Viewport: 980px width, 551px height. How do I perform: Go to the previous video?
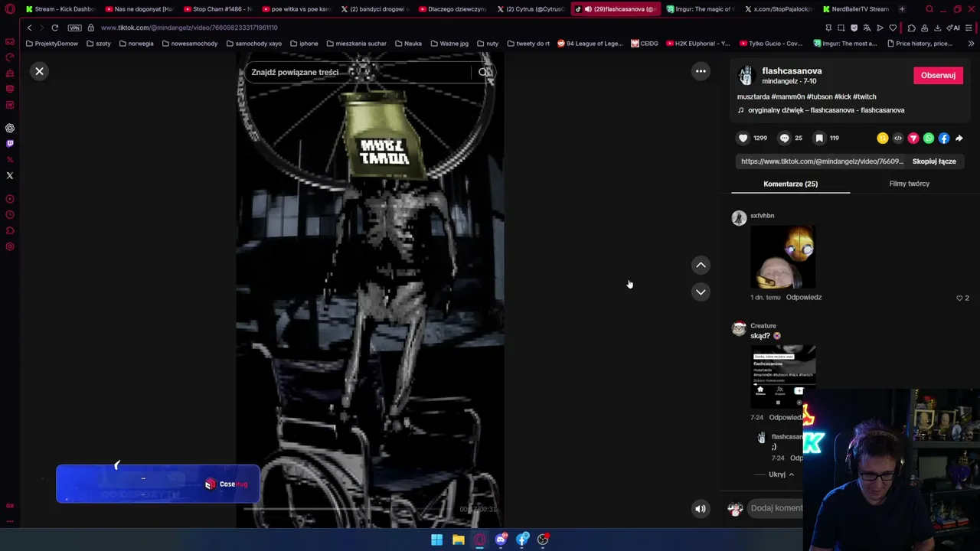[x=701, y=265]
